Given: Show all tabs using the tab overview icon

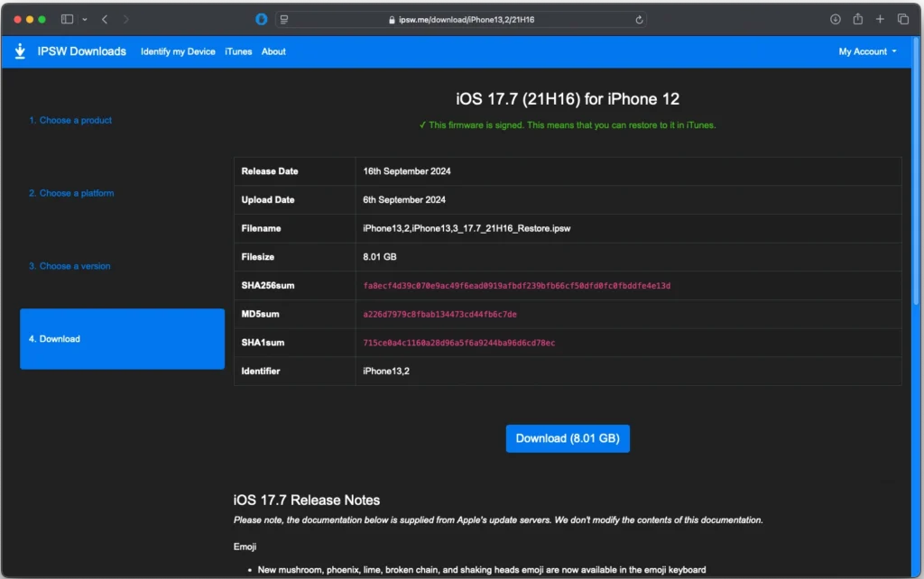Looking at the screenshot, I should [903, 18].
